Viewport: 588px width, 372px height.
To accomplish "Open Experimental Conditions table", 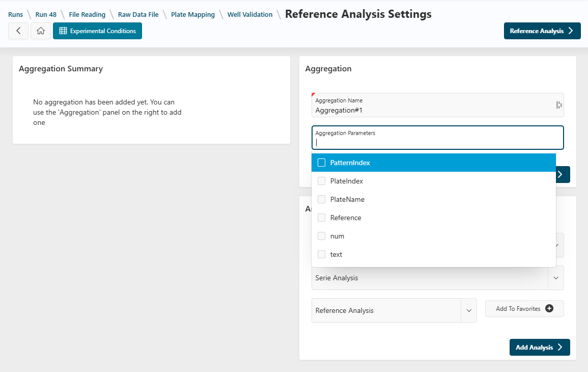I will click(x=98, y=31).
